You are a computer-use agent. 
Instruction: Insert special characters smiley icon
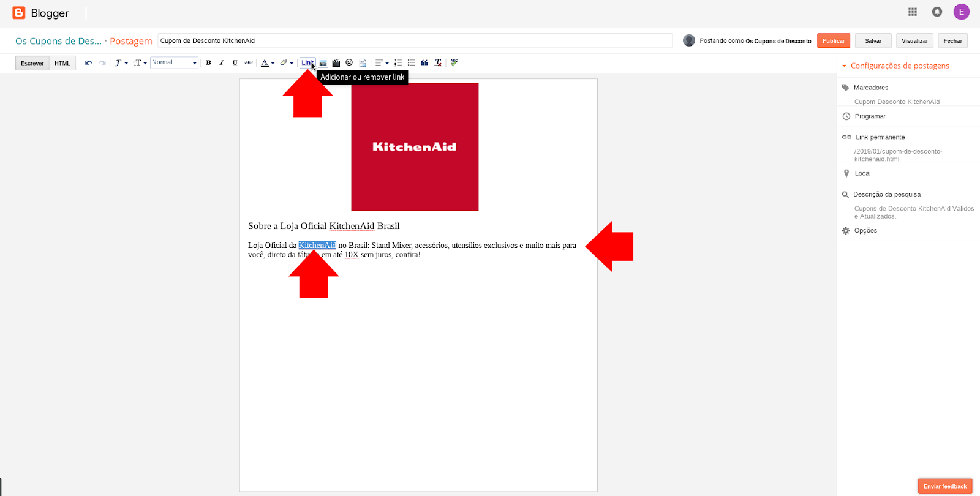[349, 62]
